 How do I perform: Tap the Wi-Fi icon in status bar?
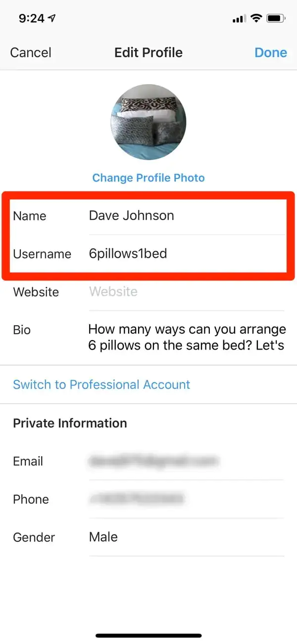pos(255,18)
